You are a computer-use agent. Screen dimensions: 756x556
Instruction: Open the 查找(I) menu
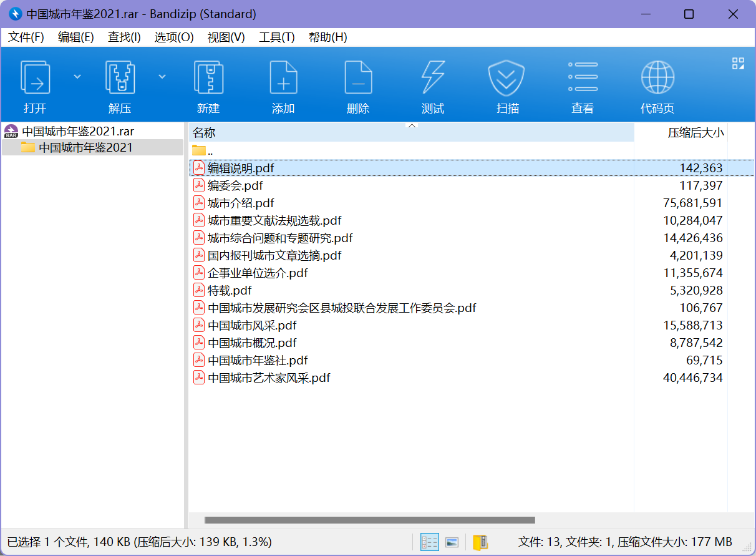coord(124,37)
